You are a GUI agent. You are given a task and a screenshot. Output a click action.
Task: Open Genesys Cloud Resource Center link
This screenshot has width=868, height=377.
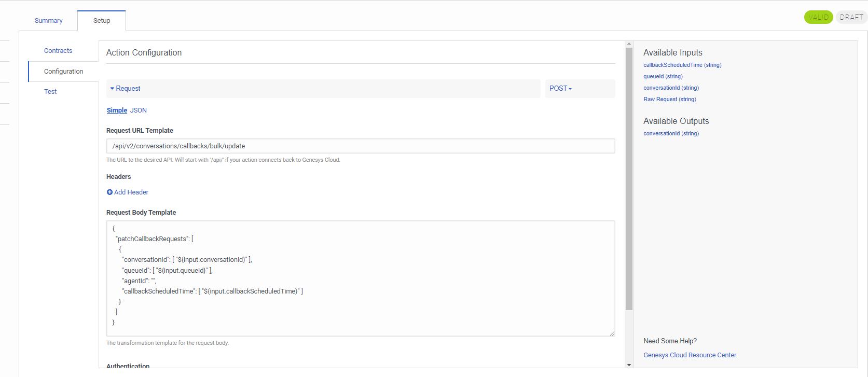pyautogui.click(x=690, y=355)
